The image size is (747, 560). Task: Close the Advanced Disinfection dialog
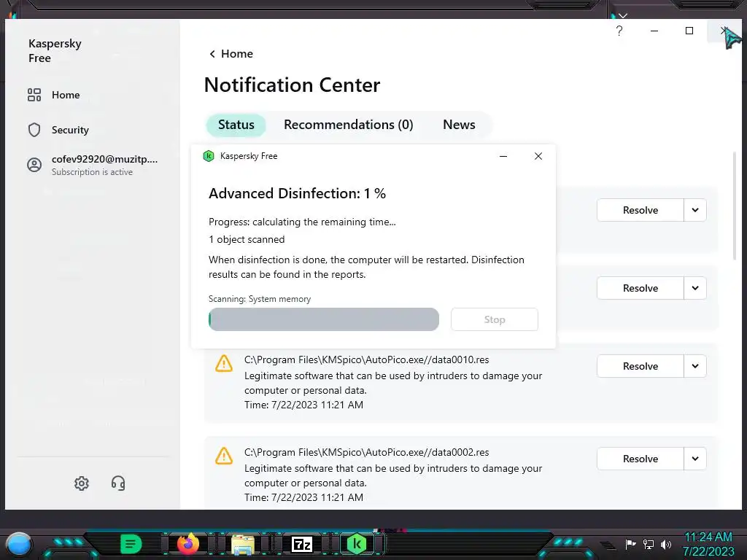click(538, 156)
